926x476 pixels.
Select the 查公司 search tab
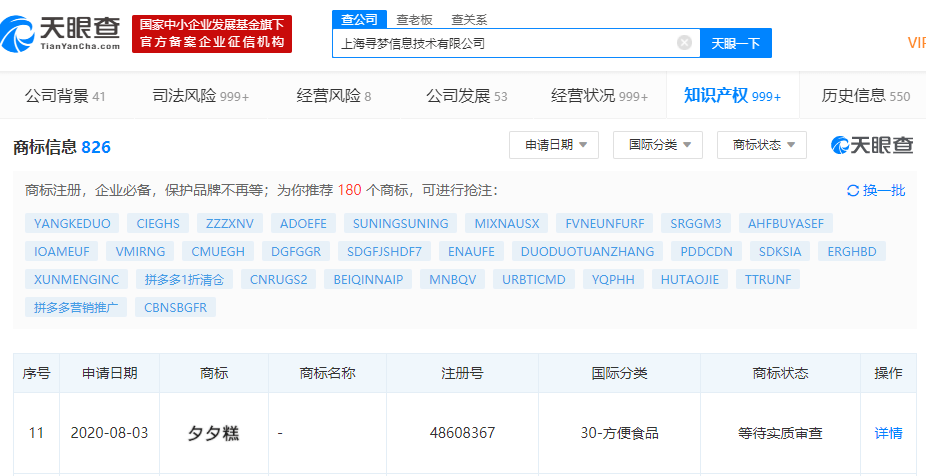pos(359,18)
